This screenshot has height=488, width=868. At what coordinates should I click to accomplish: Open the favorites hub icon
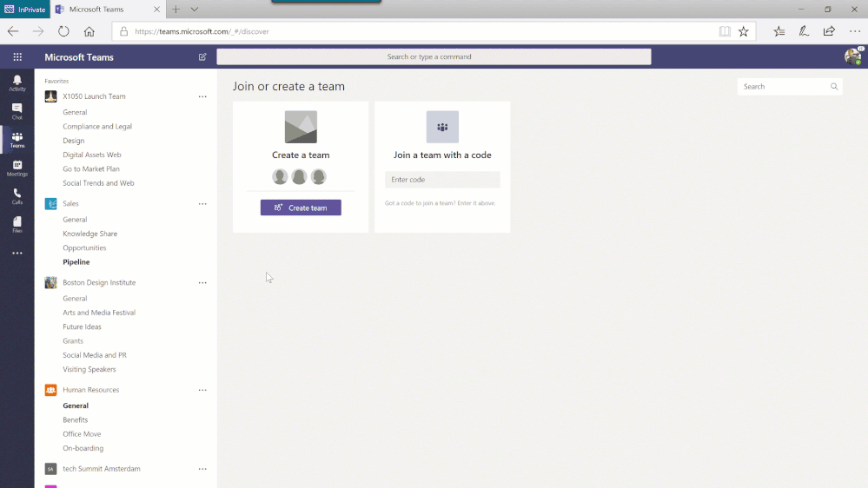pyautogui.click(x=779, y=31)
